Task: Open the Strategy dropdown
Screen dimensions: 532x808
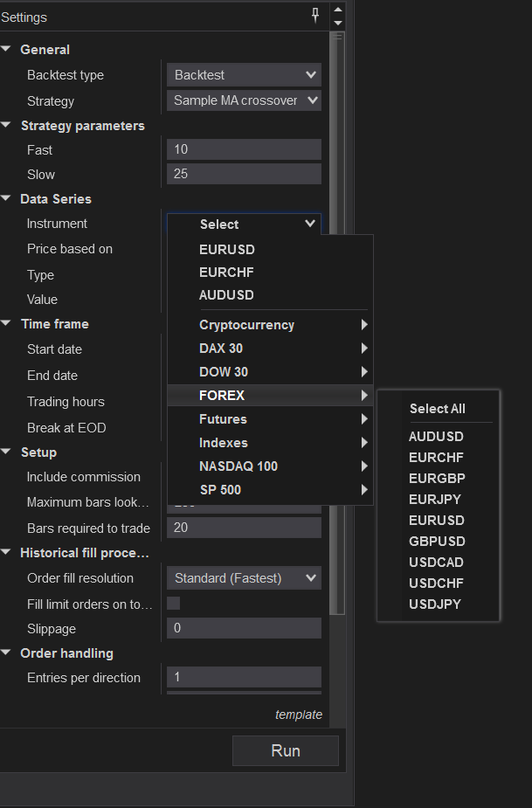Action: [x=244, y=100]
